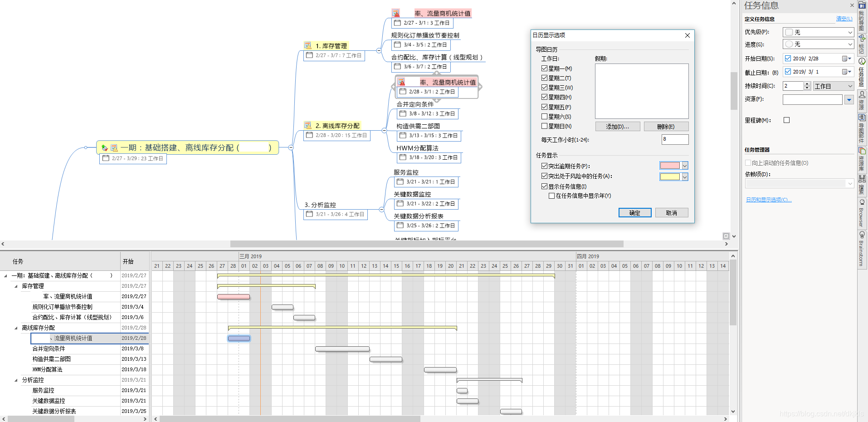Click the 清空(L) link

point(844,19)
